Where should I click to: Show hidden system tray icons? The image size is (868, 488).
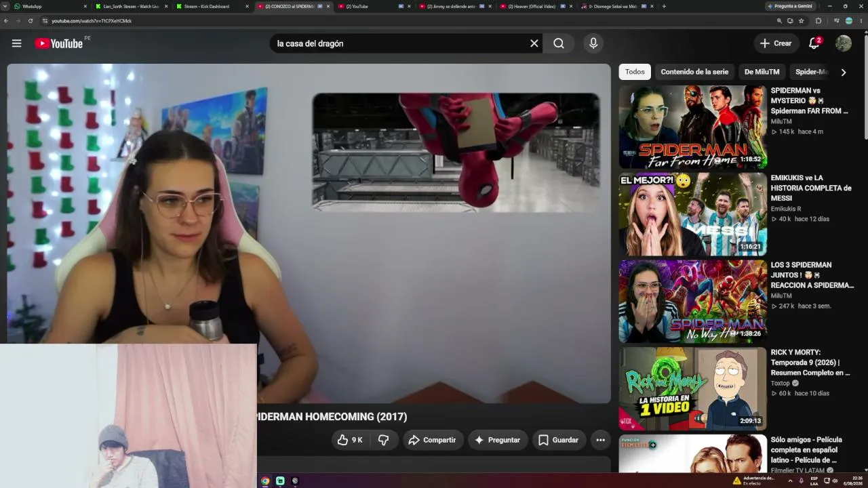(x=789, y=481)
